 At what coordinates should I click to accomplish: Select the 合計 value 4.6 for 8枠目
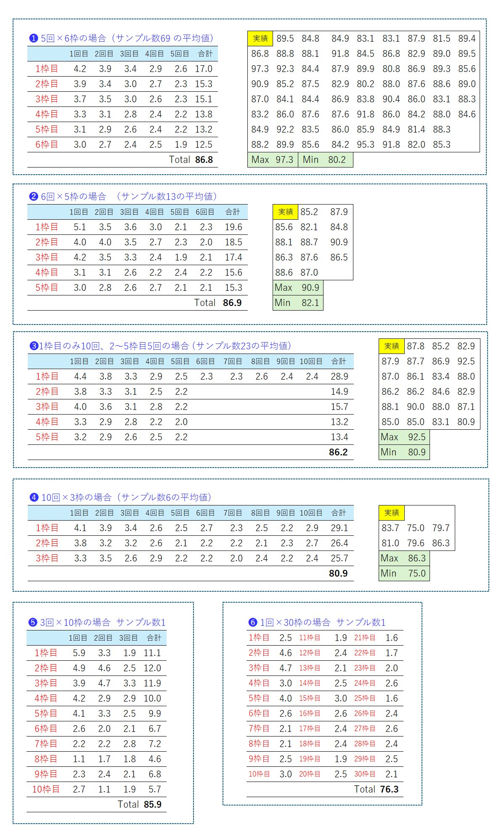[155, 759]
